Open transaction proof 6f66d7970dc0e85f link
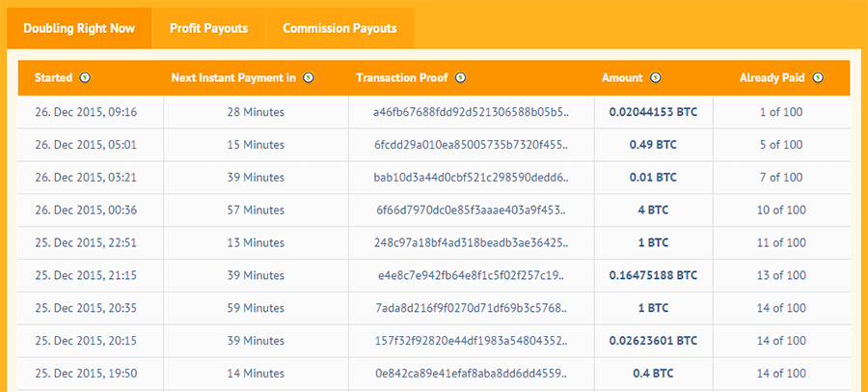Viewport: 868px width, 392px height. 471,210
